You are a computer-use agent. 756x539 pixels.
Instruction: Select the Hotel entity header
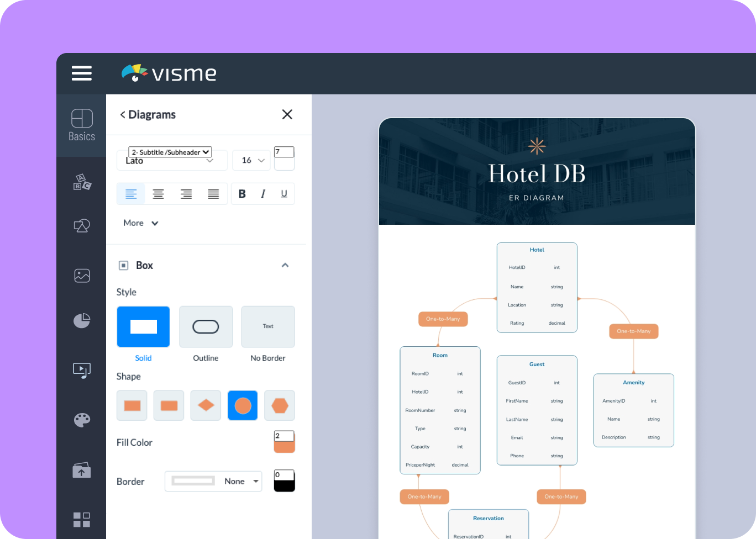(x=537, y=250)
